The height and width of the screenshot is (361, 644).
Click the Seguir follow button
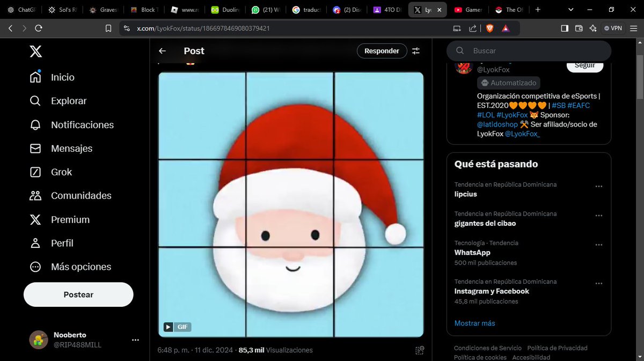click(x=585, y=65)
